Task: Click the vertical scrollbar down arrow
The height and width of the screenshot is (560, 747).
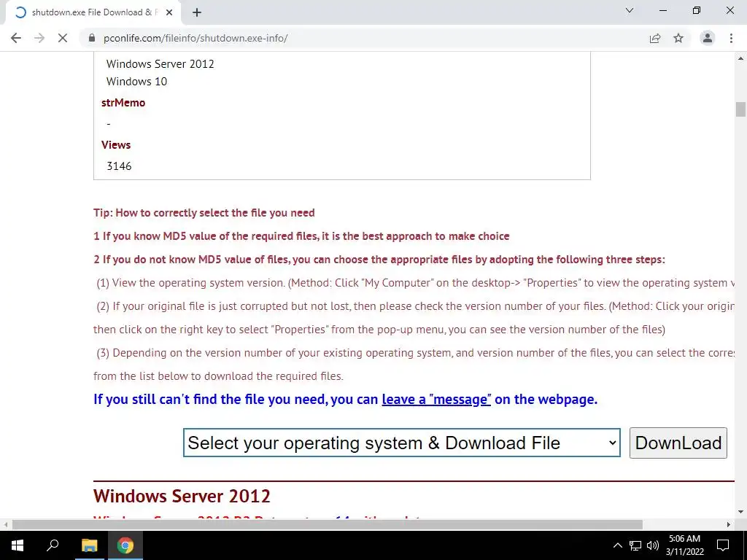Action: [x=740, y=513]
